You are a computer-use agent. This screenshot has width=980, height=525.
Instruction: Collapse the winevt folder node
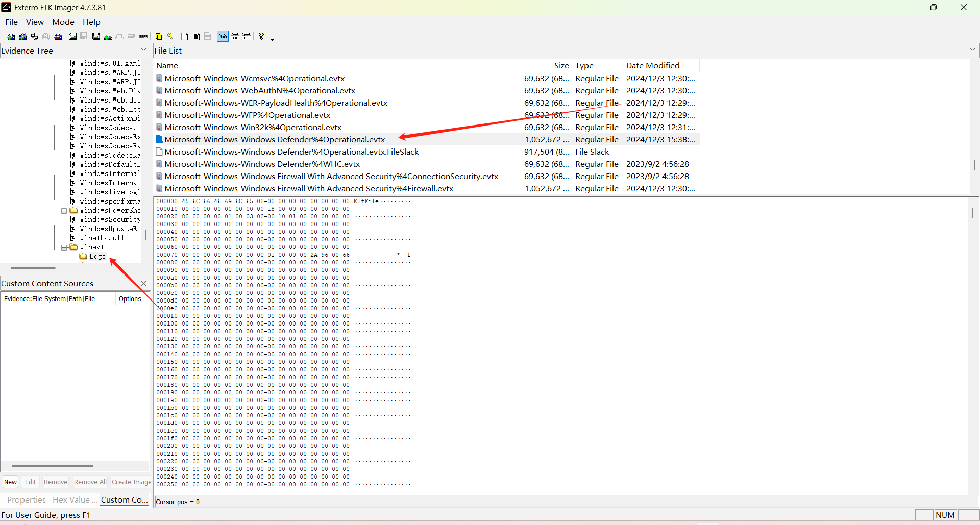pos(64,247)
